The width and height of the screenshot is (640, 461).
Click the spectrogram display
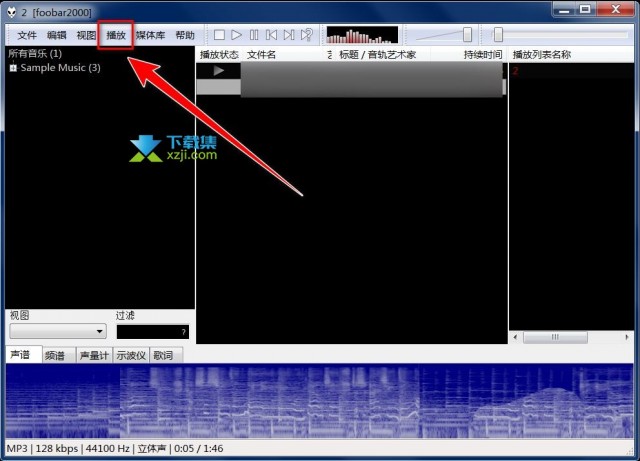click(x=320, y=401)
